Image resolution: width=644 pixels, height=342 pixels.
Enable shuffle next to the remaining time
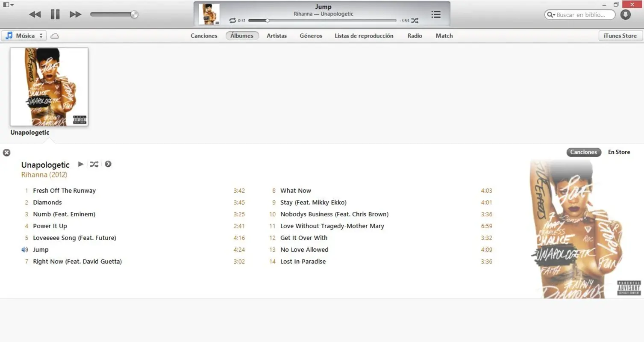click(x=414, y=20)
